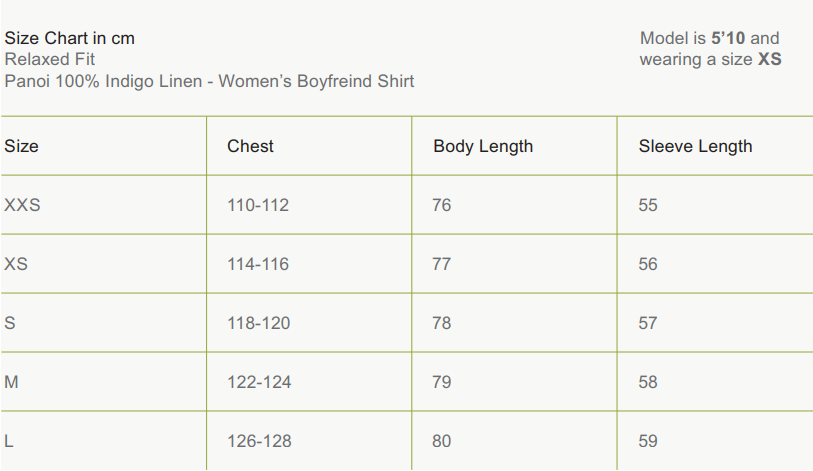
Task: Click the "Size Chart in cm" title
Action: point(69,38)
